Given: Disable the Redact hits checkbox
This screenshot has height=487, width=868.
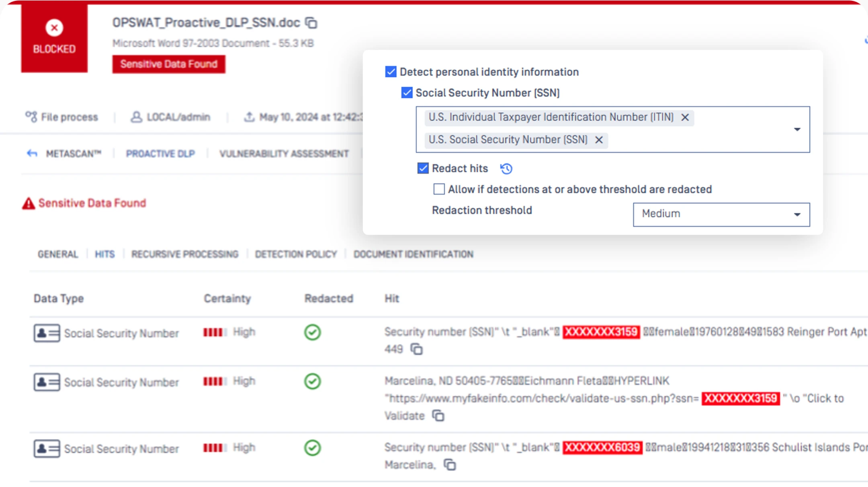Looking at the screenshot, I should point(423,168).
